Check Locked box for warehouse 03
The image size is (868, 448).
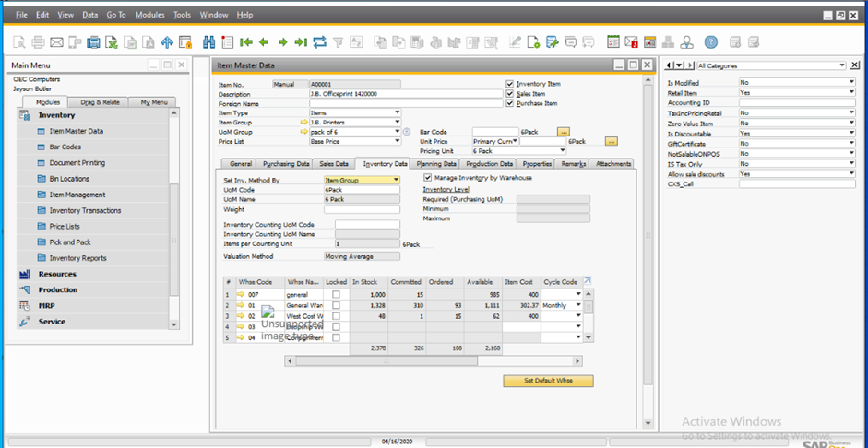(x=336, y=327)
